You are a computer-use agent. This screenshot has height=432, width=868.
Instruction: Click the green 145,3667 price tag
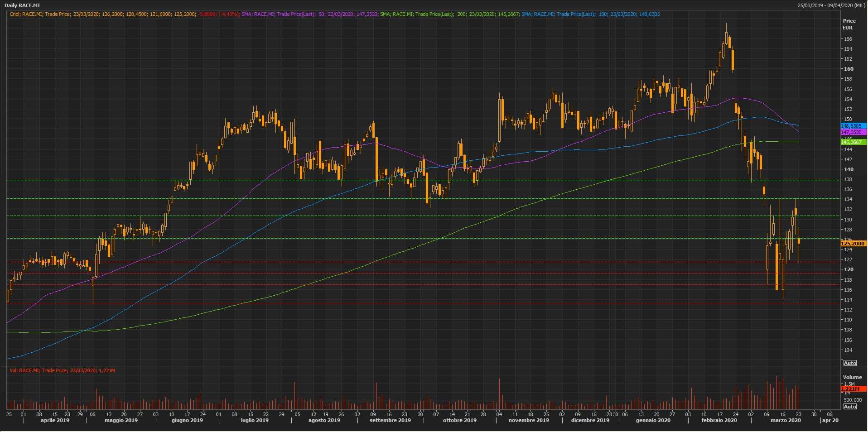852,142
